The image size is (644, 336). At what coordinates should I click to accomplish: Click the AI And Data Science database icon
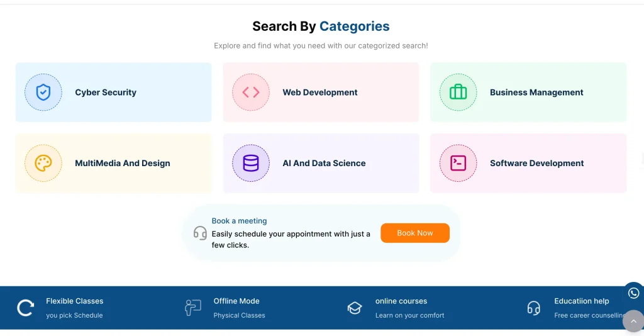click(251, 163)
